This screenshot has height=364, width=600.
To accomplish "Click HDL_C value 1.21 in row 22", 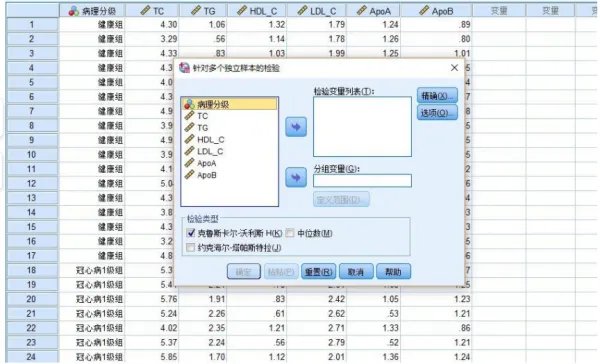I will [257, 328].
